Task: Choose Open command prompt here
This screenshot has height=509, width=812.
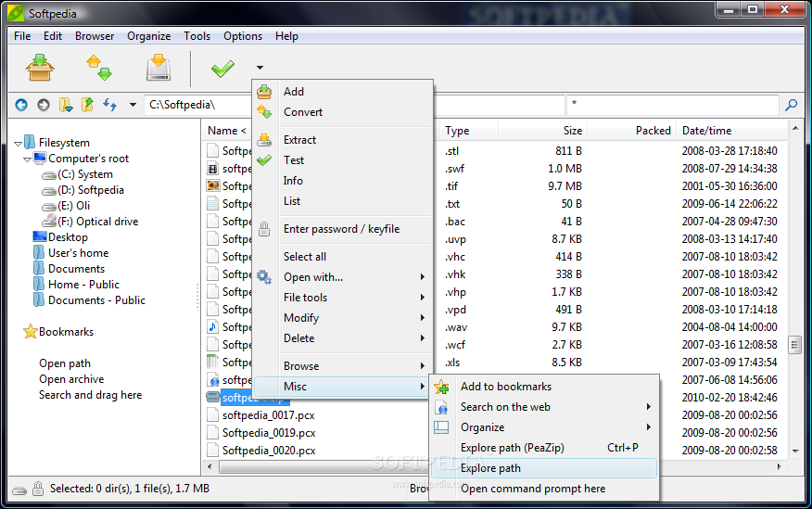Action: 544,489
